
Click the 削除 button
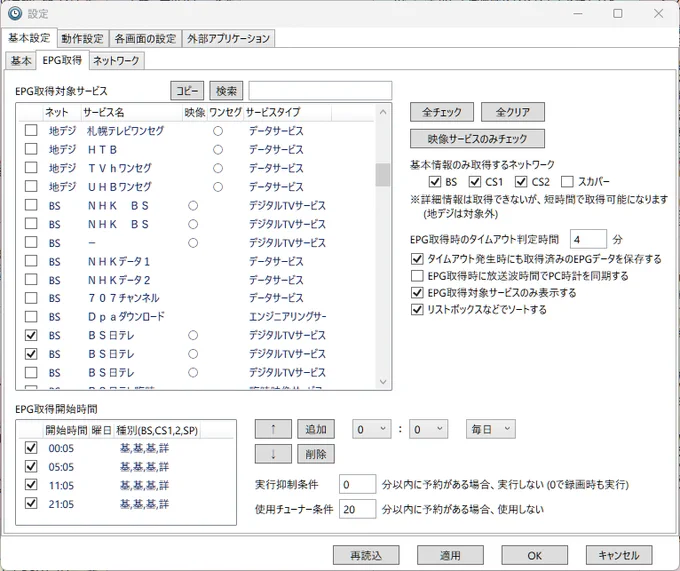pyautogui.click(x=316, y=454)
